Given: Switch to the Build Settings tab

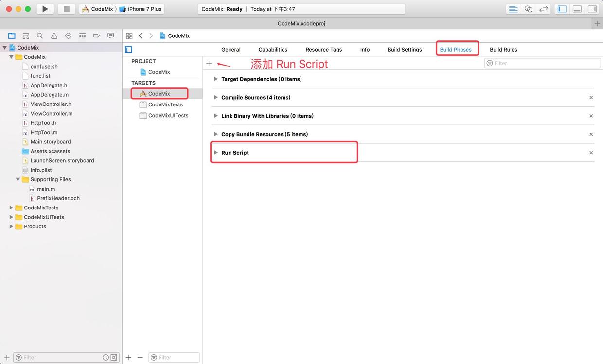Looking at the screenshot, I should (405, 50).
